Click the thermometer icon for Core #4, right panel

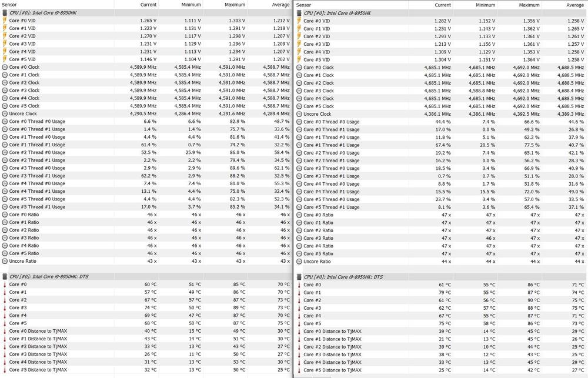(x=299, y=315)
